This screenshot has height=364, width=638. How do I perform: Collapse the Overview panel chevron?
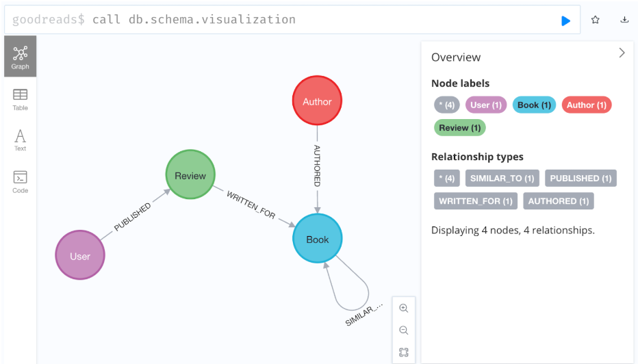[x=622, y=53]
